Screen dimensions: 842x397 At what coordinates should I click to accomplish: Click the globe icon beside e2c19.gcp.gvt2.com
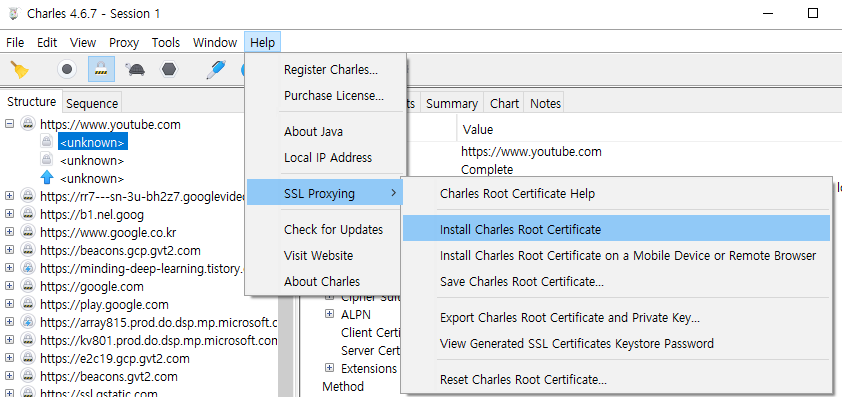click(27, 358)
